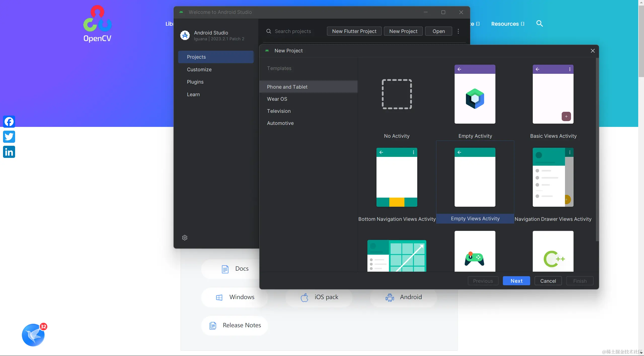Screen dimensions: 644x356
Task: Select the responsive grid template thumbnail
Action: [x=397, y=256]
